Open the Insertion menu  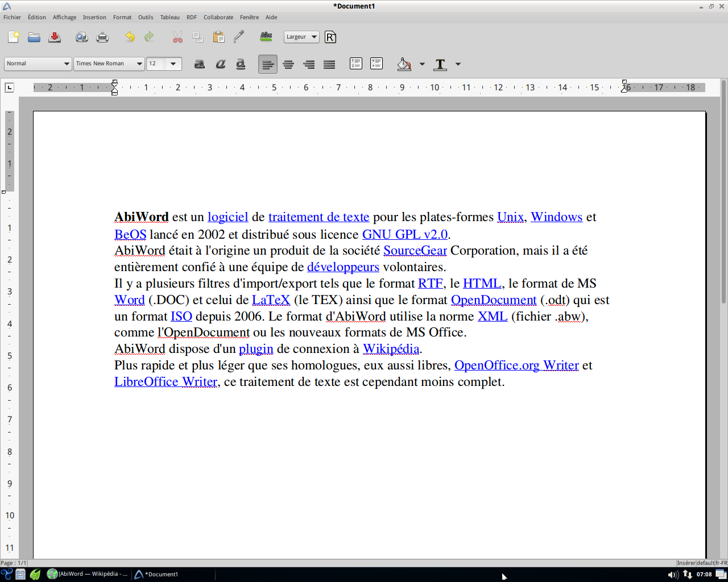click(x=94, y=17)
